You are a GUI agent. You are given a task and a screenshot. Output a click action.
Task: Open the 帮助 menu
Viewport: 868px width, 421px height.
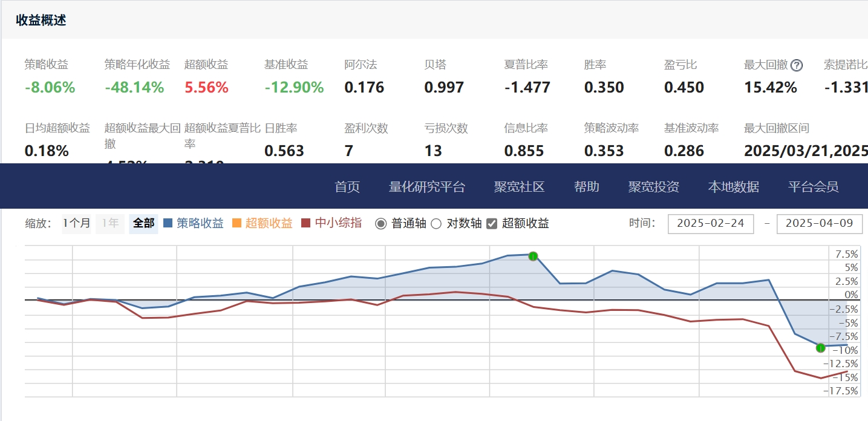[x=587, y=187]
